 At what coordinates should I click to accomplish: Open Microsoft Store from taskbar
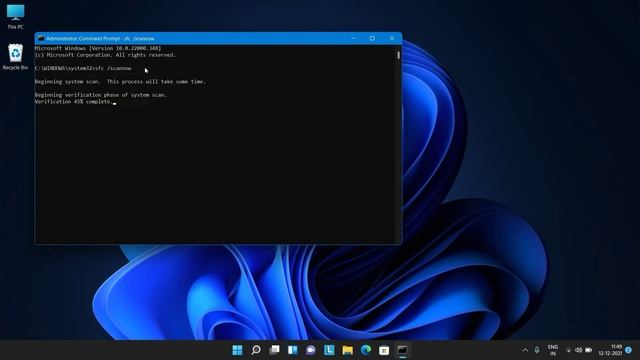[384, 350]
